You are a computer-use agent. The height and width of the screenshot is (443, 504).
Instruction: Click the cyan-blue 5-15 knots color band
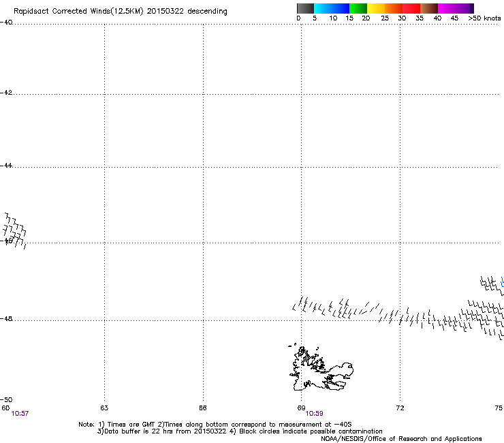pyautogui.click(x=332, y=8)
